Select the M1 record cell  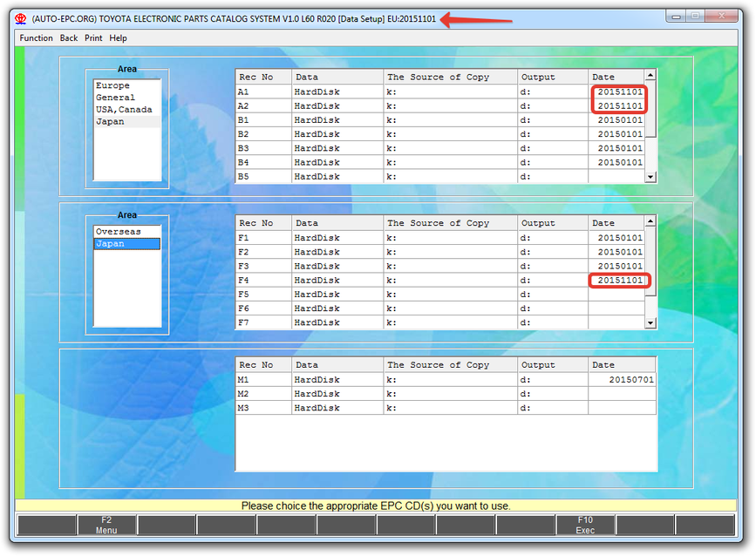263,380
